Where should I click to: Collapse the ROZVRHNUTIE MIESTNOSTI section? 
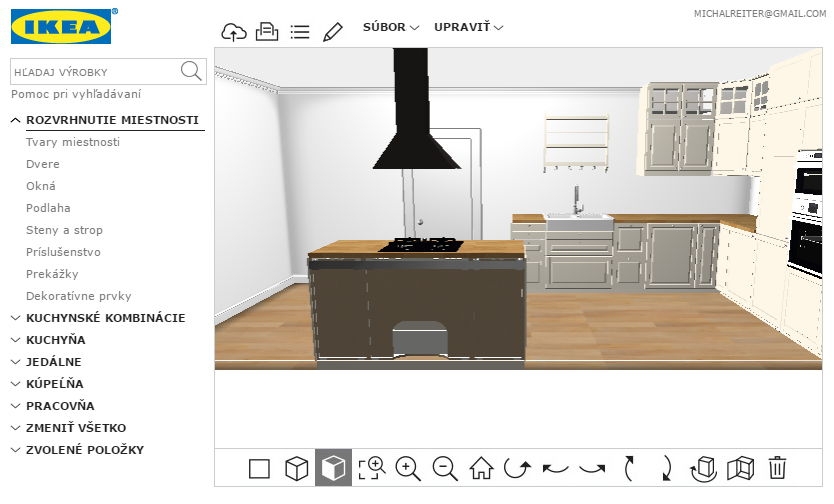pyautogui.click(x=111, y=120)
